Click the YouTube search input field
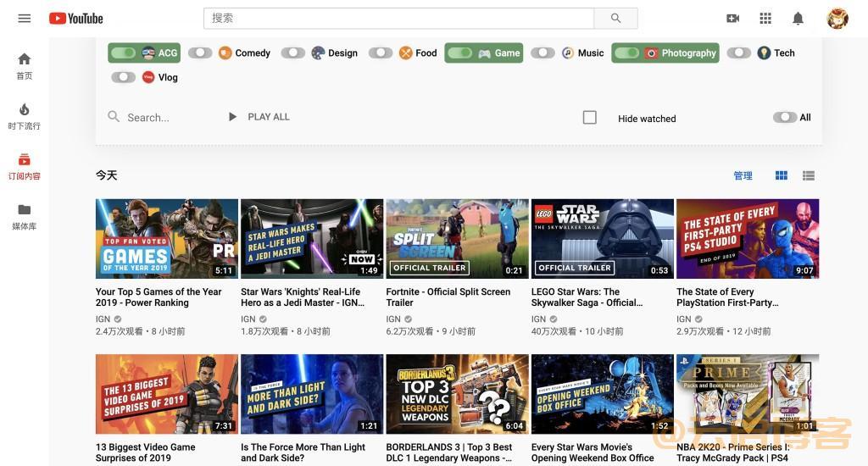The height and width of the screenshot is (466, 868). click(398, 19)
